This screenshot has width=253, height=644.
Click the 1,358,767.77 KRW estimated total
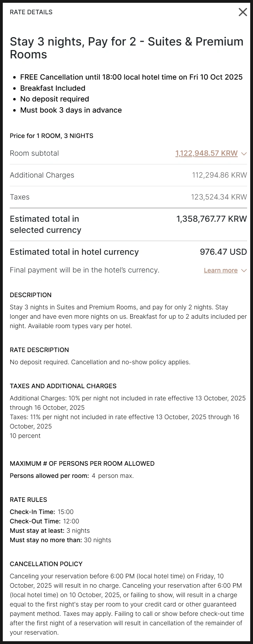click(211, 219)
